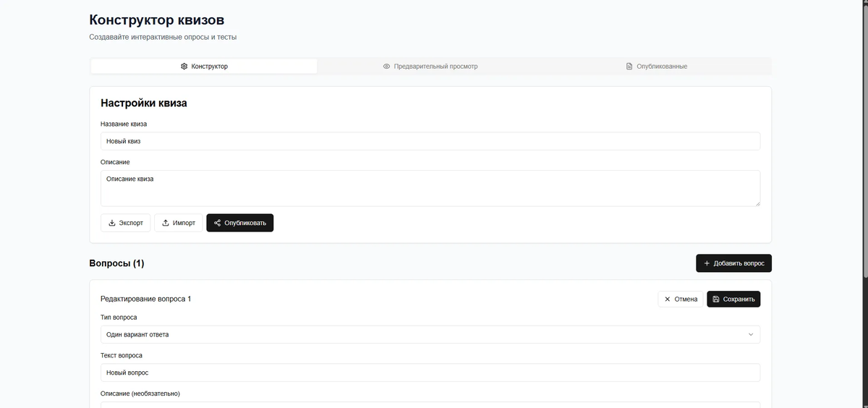868x408 pixels.
Task: Click the floppy disk icon on Сохранить
Action: tap(716, 299)
